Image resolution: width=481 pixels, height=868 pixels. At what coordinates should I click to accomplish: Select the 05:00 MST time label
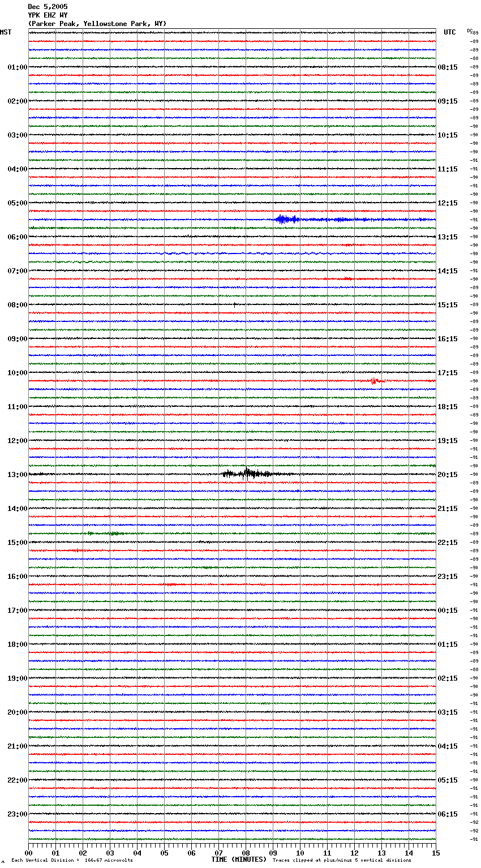click(18, 203)
